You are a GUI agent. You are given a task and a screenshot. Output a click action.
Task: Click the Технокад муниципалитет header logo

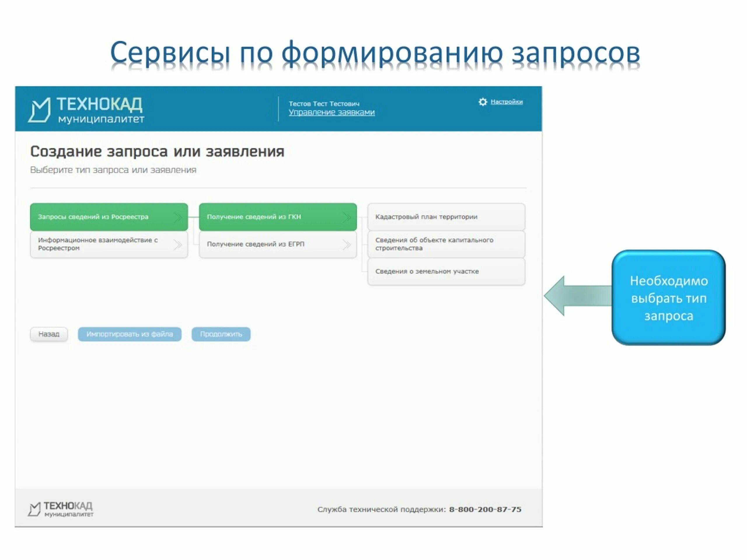(x=86, y=110)
